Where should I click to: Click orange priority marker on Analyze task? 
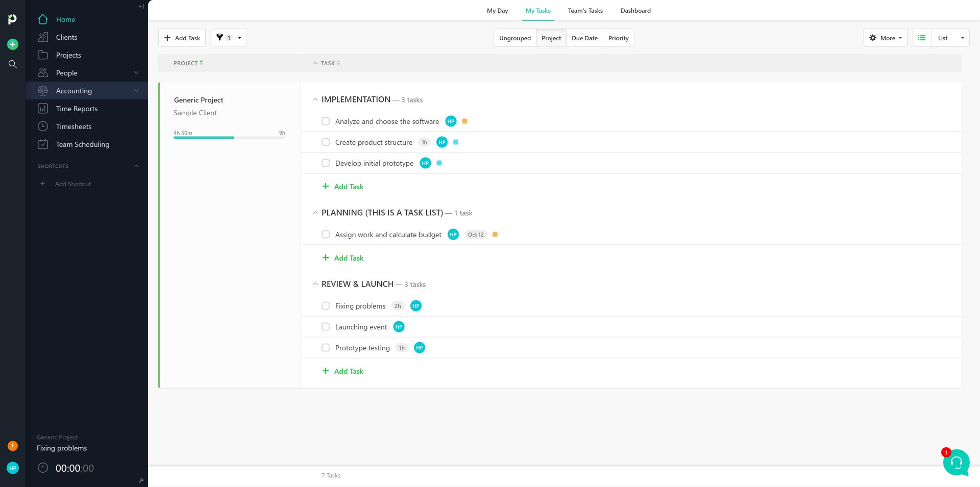tap(464, 121)
